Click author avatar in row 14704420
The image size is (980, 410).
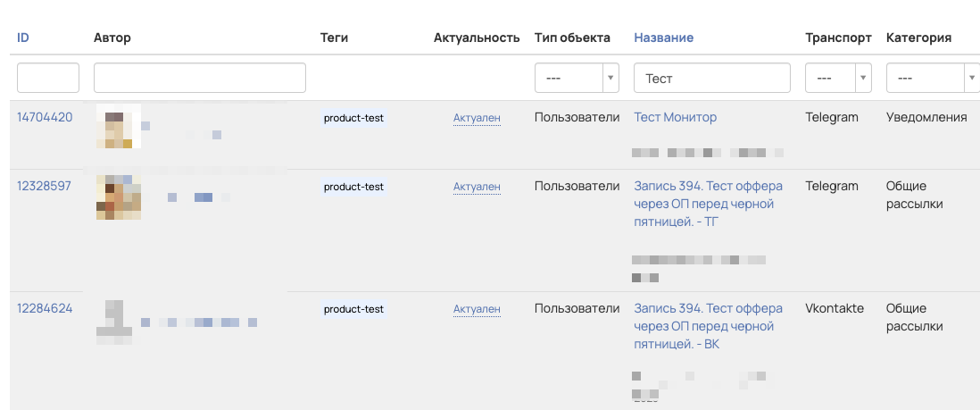(118, 127)
